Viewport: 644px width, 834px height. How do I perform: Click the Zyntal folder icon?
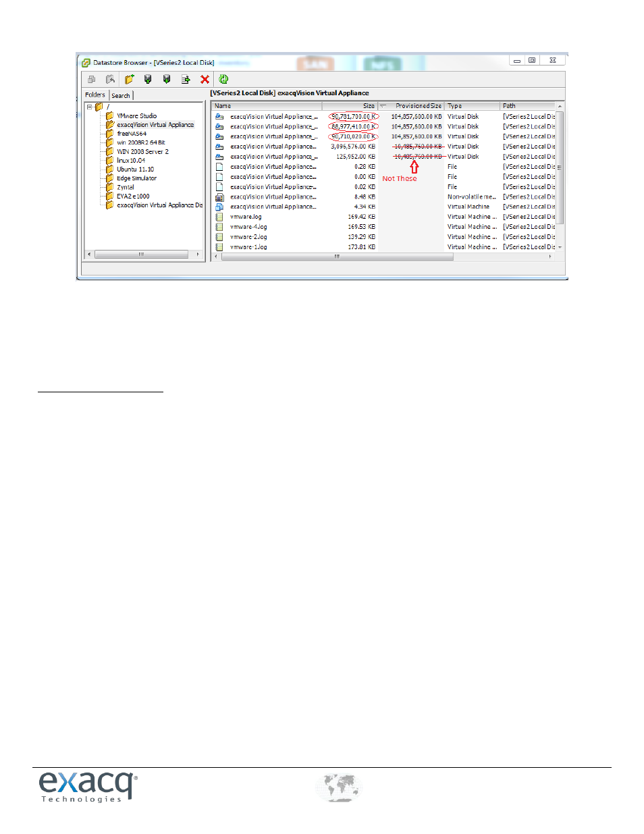109,187
